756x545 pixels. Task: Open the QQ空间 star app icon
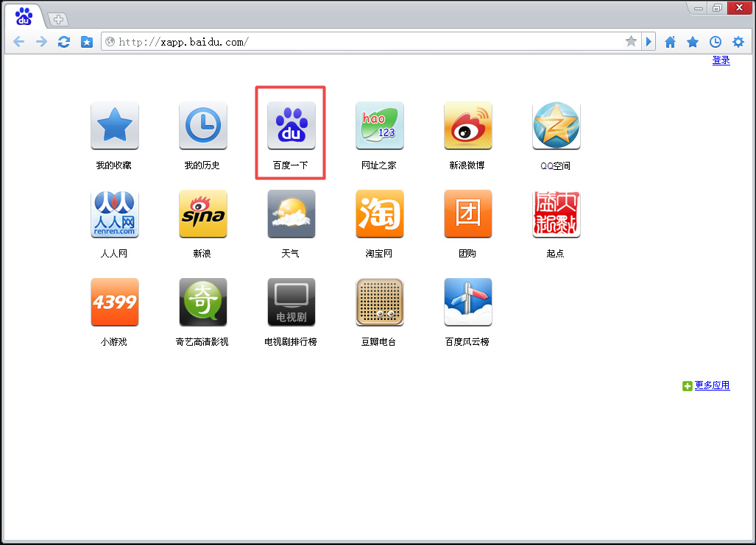556,125
